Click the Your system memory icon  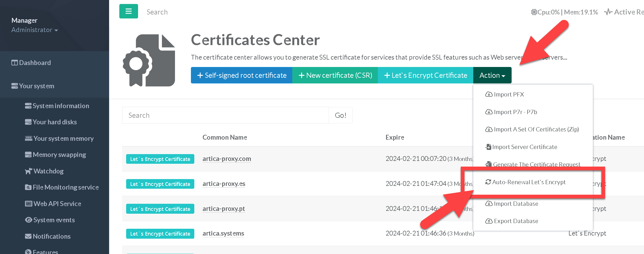28,138
